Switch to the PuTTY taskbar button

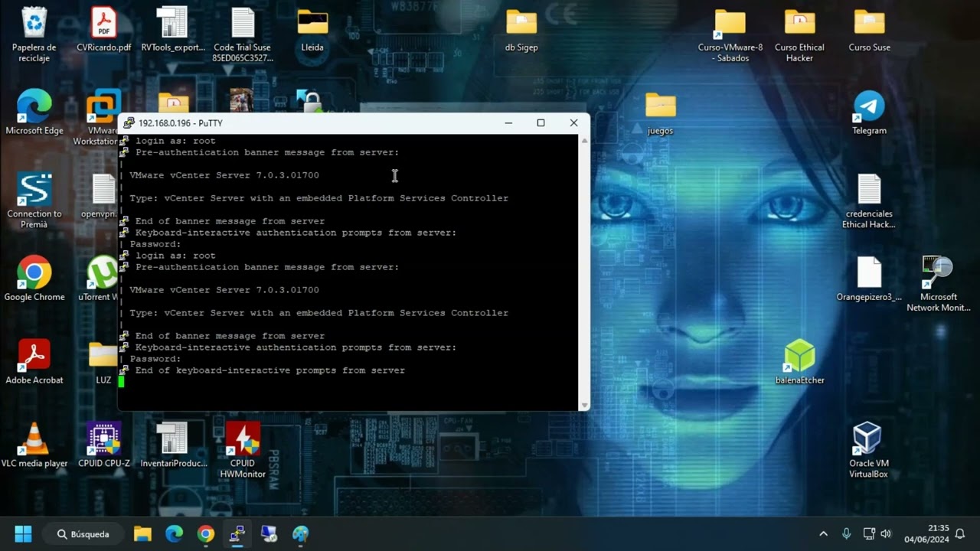click(x=237, y=533)
